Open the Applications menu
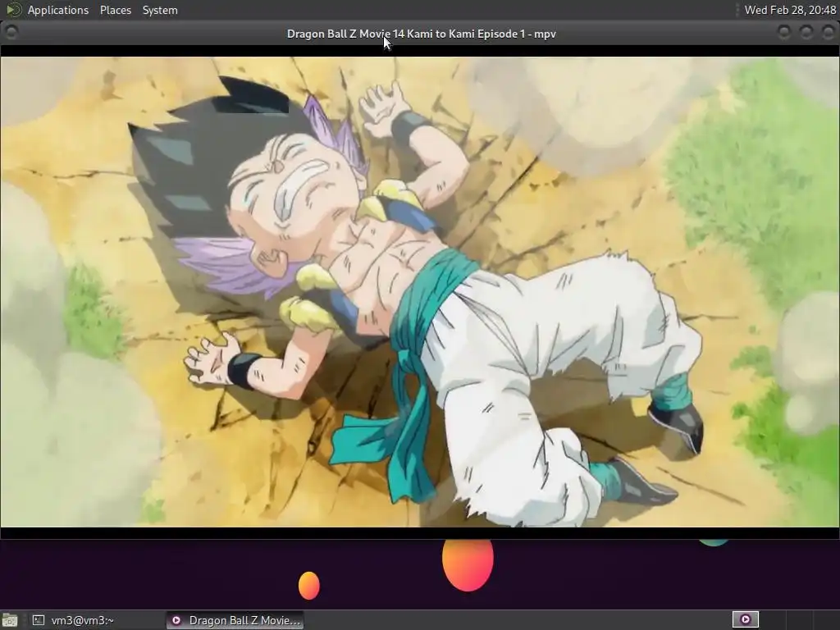840x630 pixels. [x=58, y=10]
